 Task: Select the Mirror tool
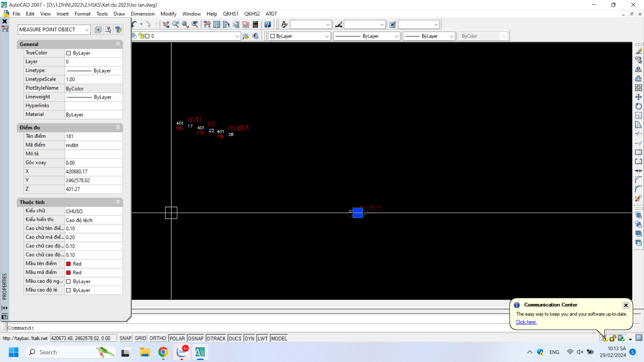pos(638,69)
